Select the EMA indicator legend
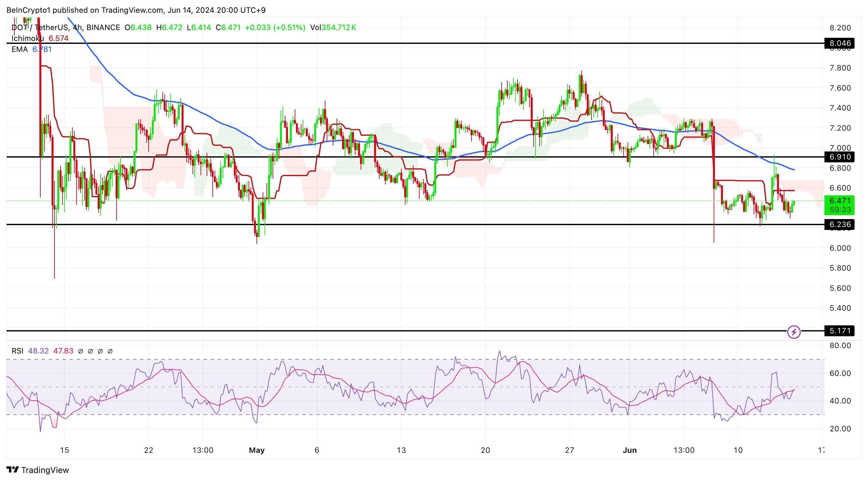Viewport: 868px width, 481px height. tap(19, 50)
